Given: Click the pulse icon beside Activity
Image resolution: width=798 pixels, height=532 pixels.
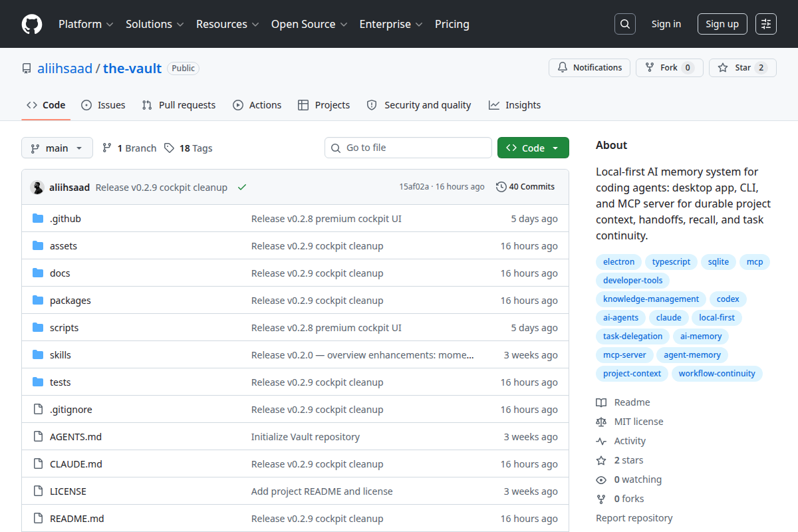Looking at the screenshot, I should [x=601, y=441].
